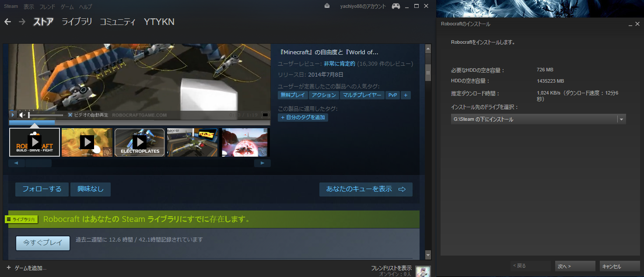Open yachiyo88 account menu
Image resolution: width=644 pixels, height=277 pixels.
(x=363, y=6)
